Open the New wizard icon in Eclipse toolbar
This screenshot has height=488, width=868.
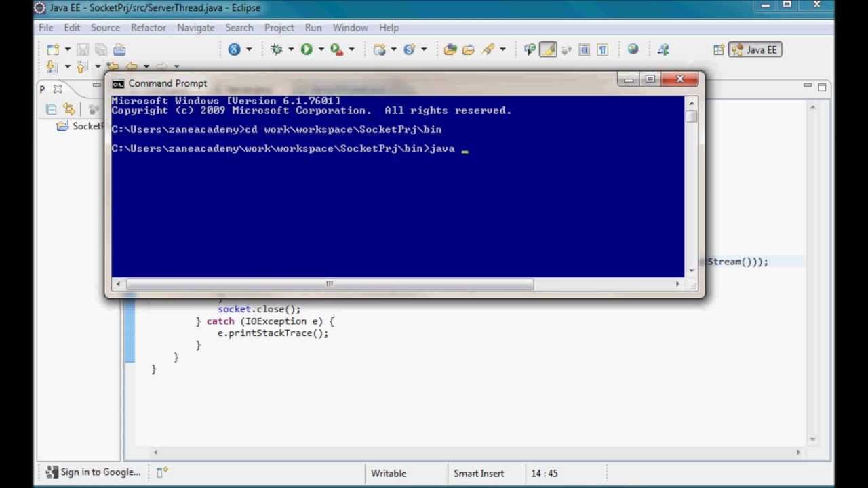53,49
